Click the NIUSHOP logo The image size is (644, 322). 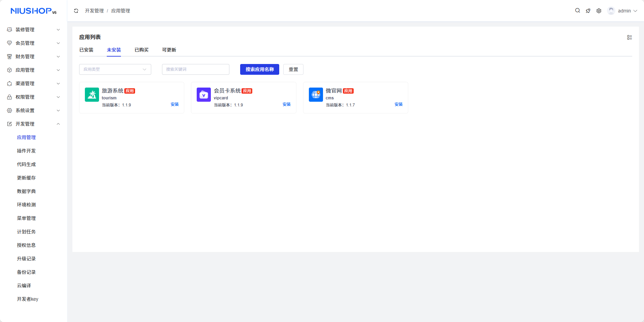tap(33, 11)
